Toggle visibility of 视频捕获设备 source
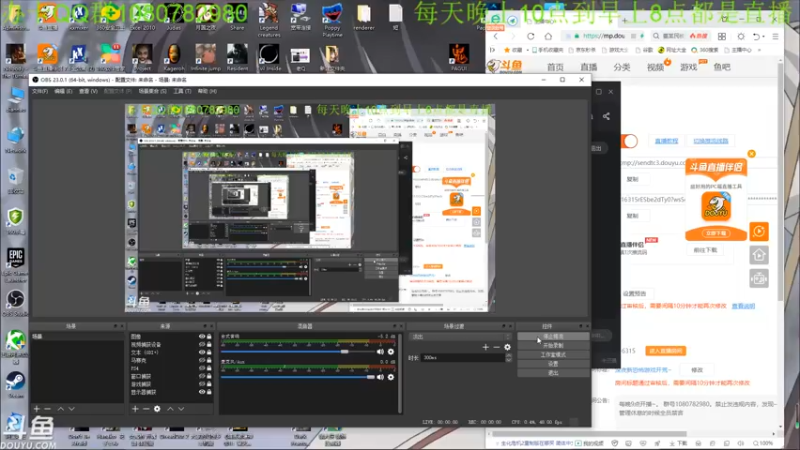The image size is (800, 450). point(202,344)
